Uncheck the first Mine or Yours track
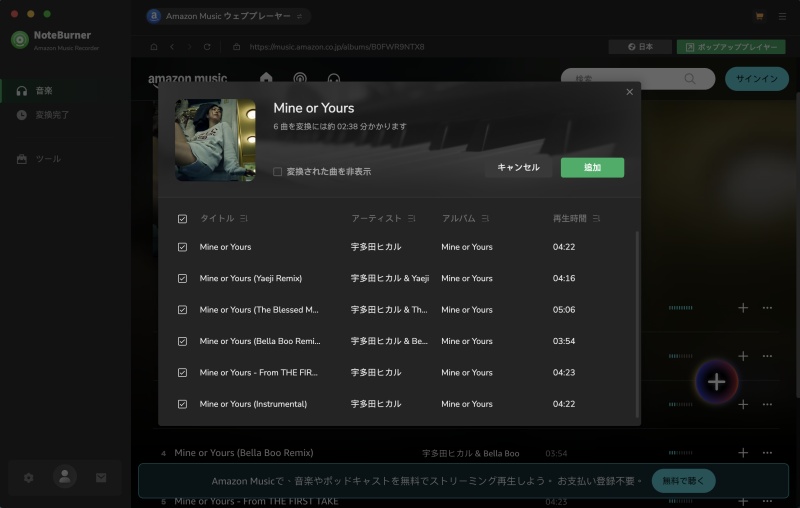 [182, 247]
